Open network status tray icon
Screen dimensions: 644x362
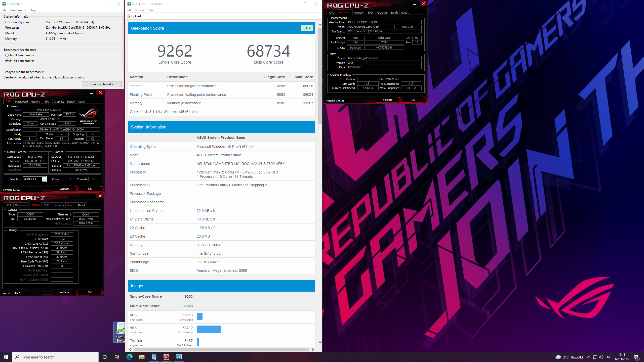(595, 357)
